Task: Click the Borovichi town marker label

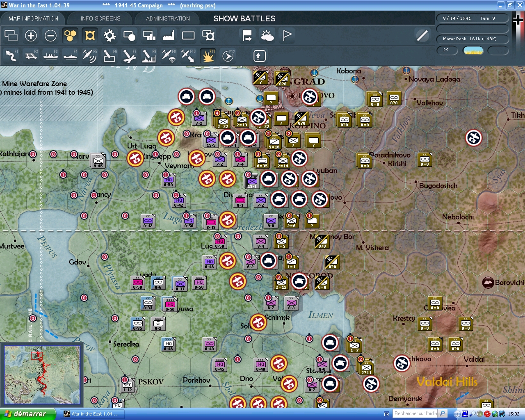Action: click(x=509, y=283)
